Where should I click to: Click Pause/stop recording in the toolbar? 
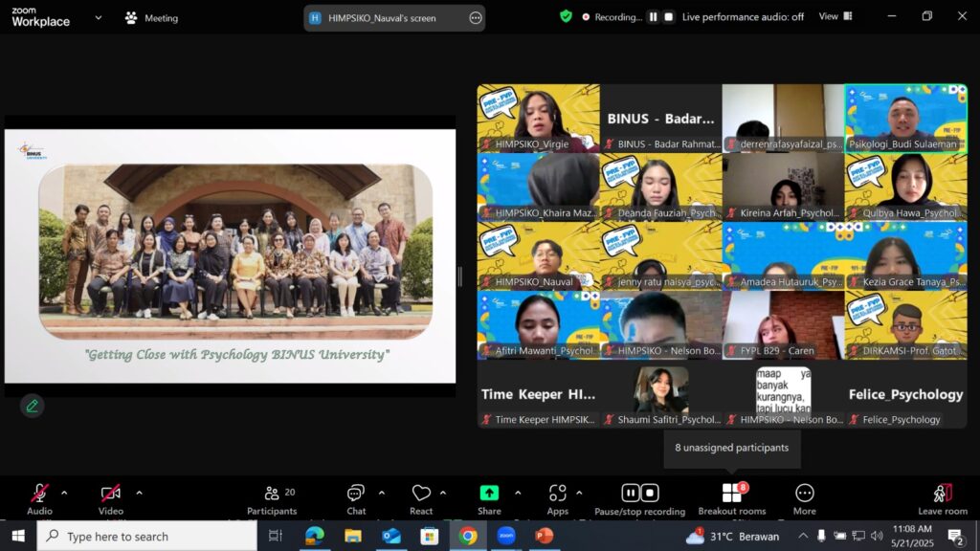[640, 499]
